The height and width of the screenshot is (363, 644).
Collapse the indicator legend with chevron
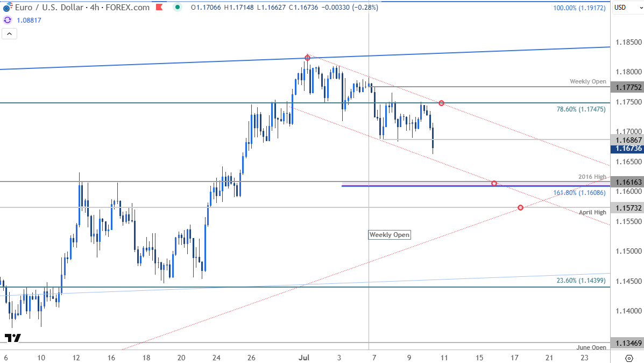coord(9,34)
